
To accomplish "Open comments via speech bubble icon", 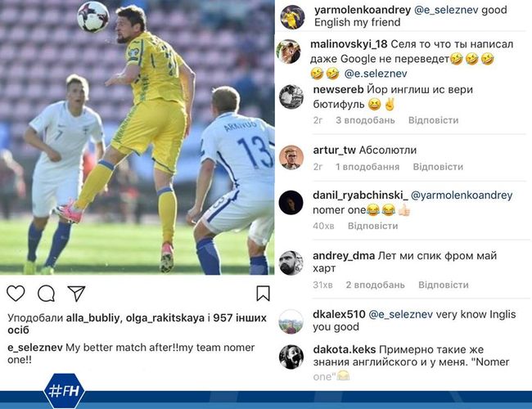I will [x=47, y=294].
